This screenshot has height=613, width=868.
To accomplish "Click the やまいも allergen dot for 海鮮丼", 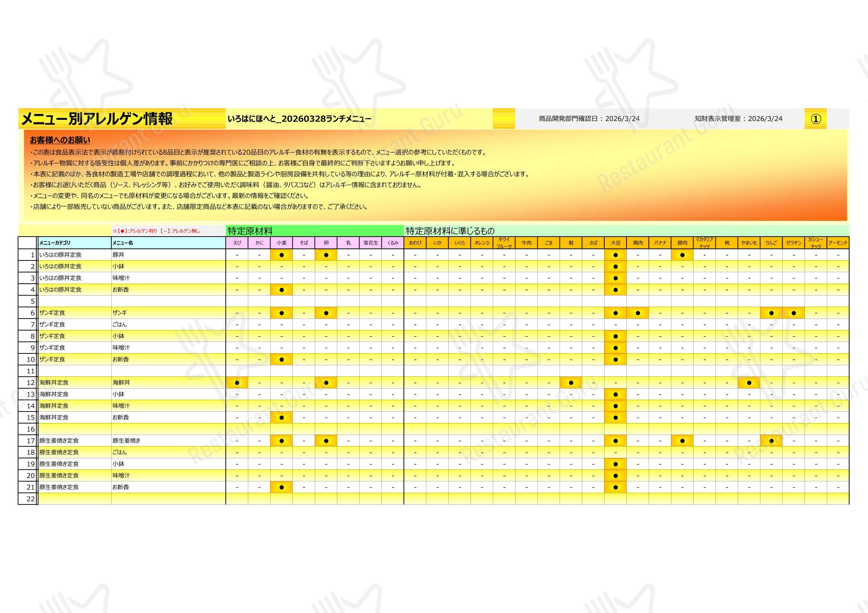I will tap(749, 383).
